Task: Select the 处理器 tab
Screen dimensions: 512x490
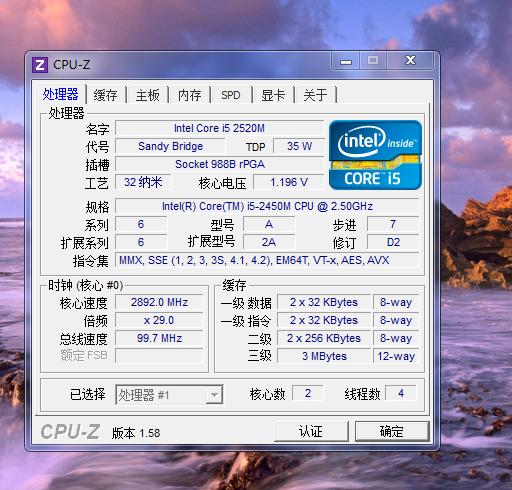Action: 61,94
